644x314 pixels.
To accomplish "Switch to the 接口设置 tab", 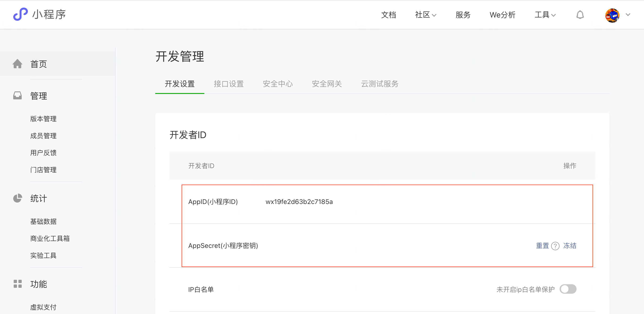I will 229,84.
